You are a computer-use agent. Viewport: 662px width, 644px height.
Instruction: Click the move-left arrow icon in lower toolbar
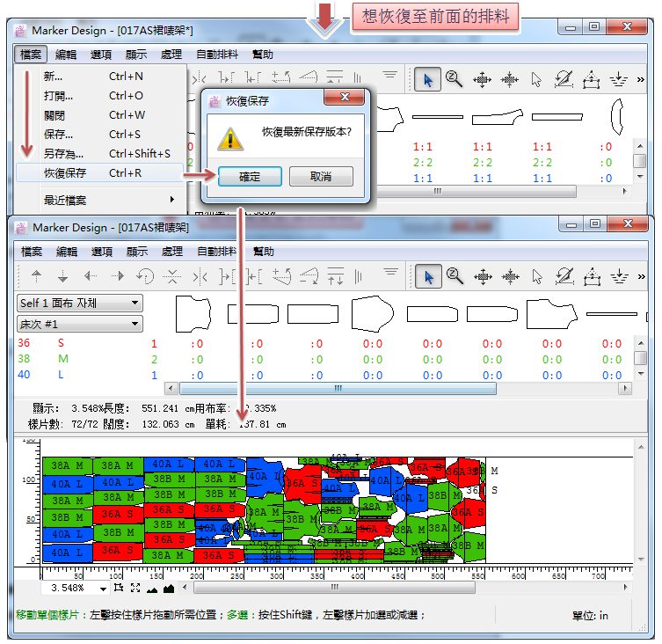[x=90, y=276]
